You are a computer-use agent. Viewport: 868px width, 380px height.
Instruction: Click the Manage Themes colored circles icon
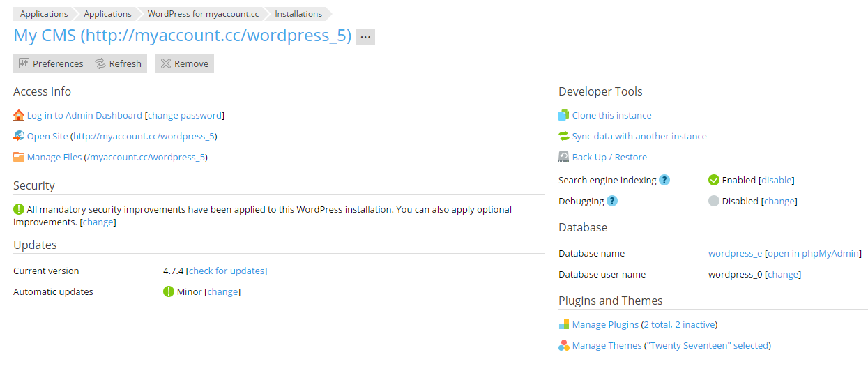tap(564, 345)
